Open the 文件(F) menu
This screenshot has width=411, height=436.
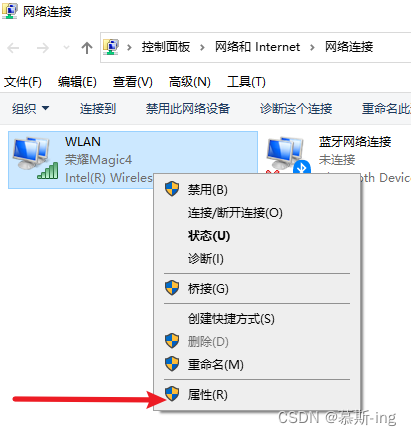(23, 82)
